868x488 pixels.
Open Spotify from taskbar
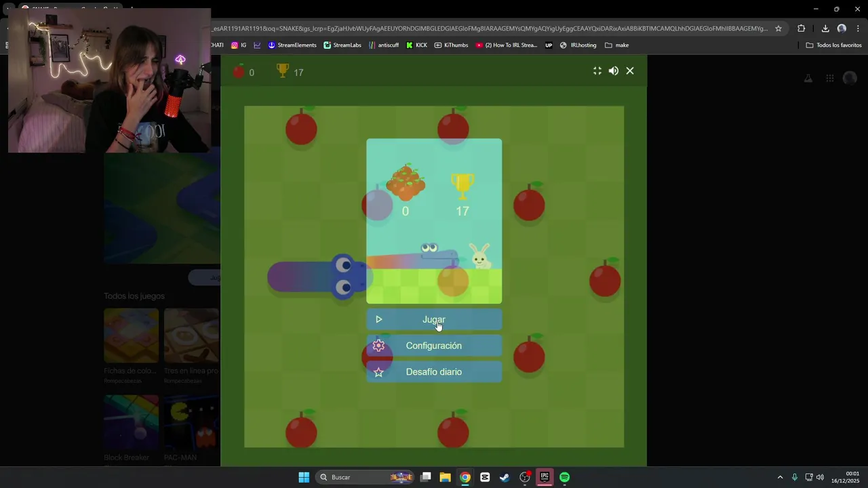click(x=564, y=477)
